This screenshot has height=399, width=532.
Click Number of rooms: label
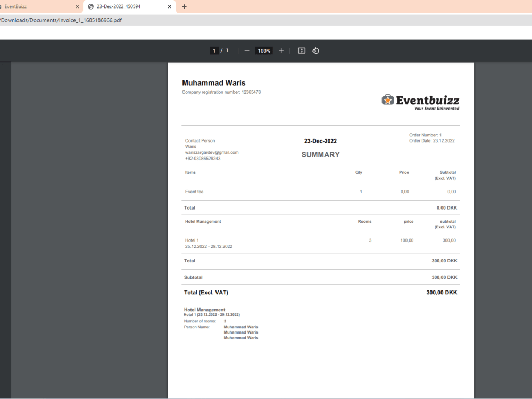(x=200, y=321)
